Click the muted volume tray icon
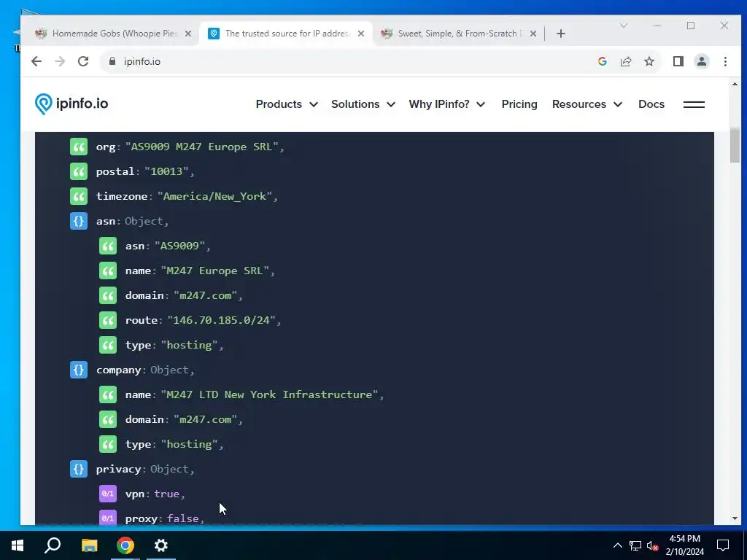 pyautogui.click(x=653, y=545)
